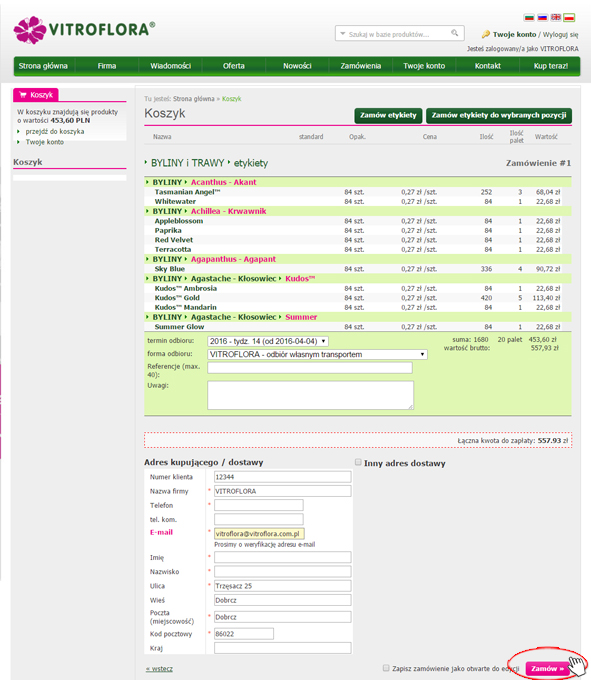Open the Kontakt menu item

pos(487,66)
